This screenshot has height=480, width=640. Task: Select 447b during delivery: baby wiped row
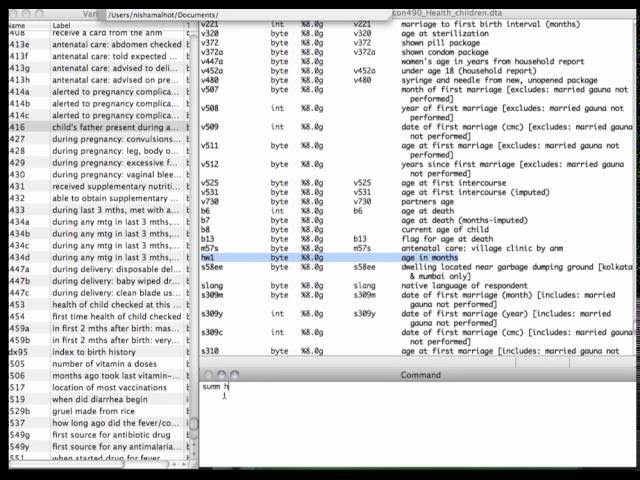click(99, 281)
